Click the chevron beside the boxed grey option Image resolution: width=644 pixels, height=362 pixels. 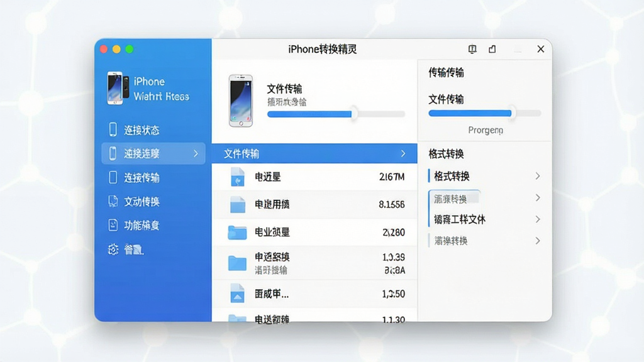tap(538, 198)
